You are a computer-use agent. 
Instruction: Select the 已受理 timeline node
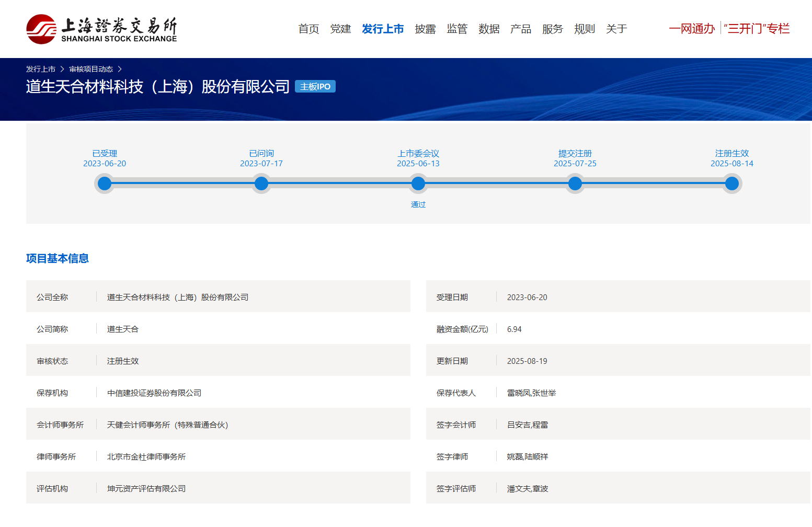(x=105, y=184)
